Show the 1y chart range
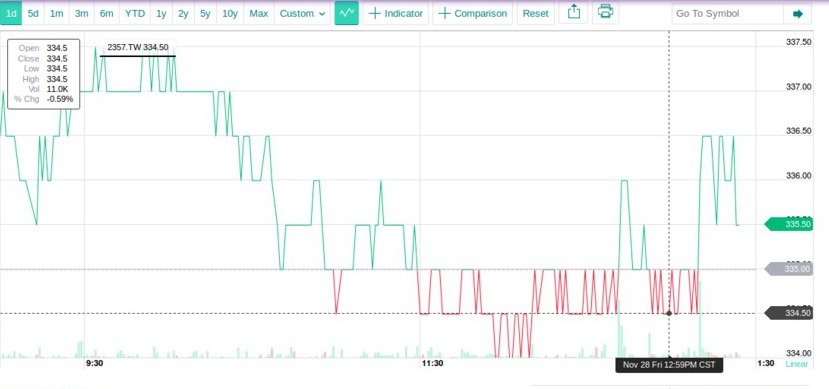 (161, 13)
